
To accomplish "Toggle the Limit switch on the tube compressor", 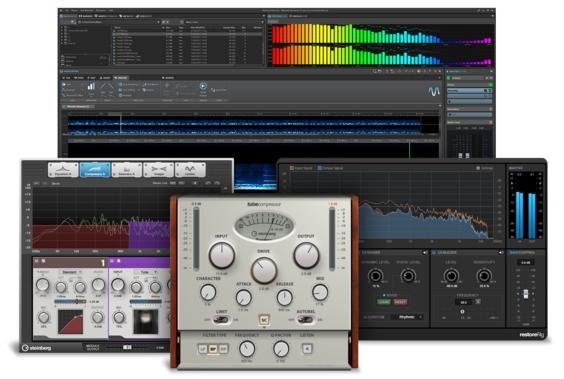I will (x=222, y=319).
